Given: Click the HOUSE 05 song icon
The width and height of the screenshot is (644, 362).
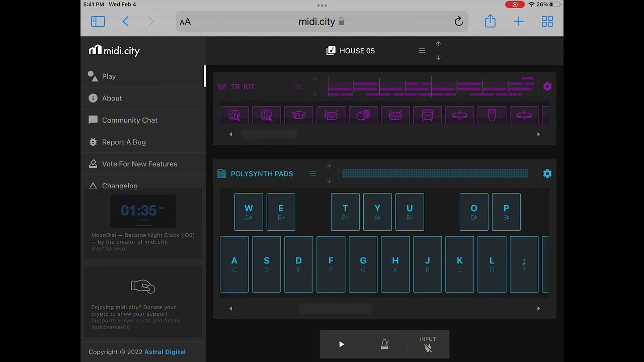Looking at the screenshot, I should click(x=331, y=51).
